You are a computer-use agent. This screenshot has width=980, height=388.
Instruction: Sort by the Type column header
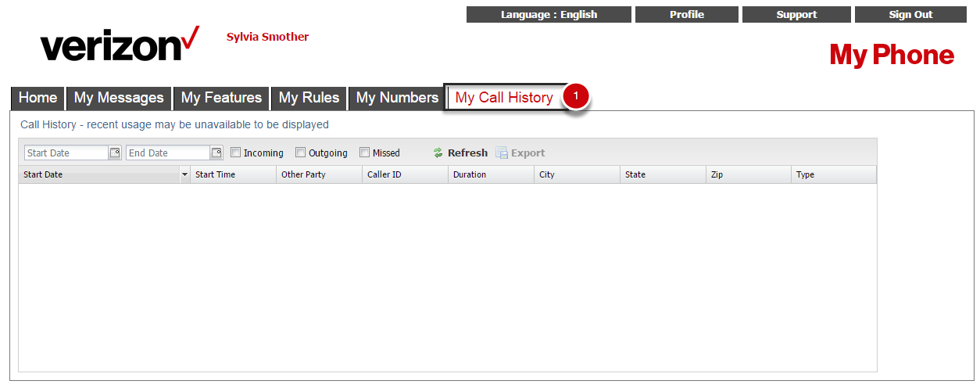pyautogui.click(x=834, y=174)
